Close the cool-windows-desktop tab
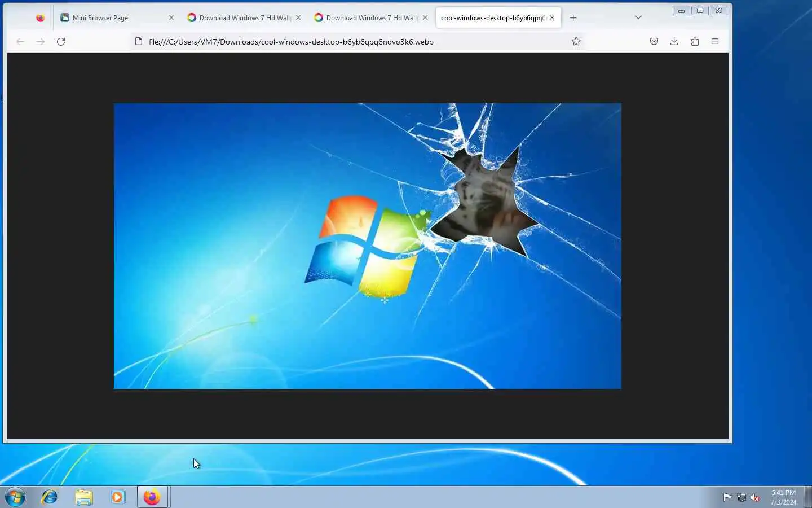The height and width of the screenshot is (508, 812). coord(552,17)
